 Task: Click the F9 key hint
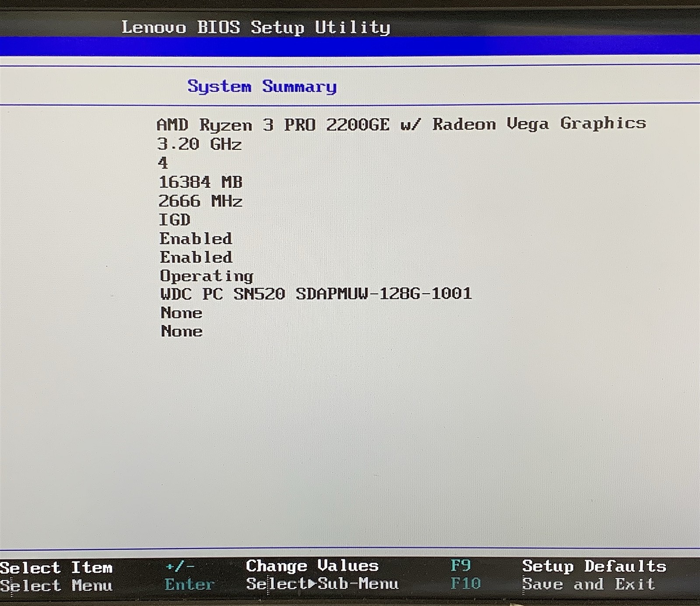(x=461, y=566)
